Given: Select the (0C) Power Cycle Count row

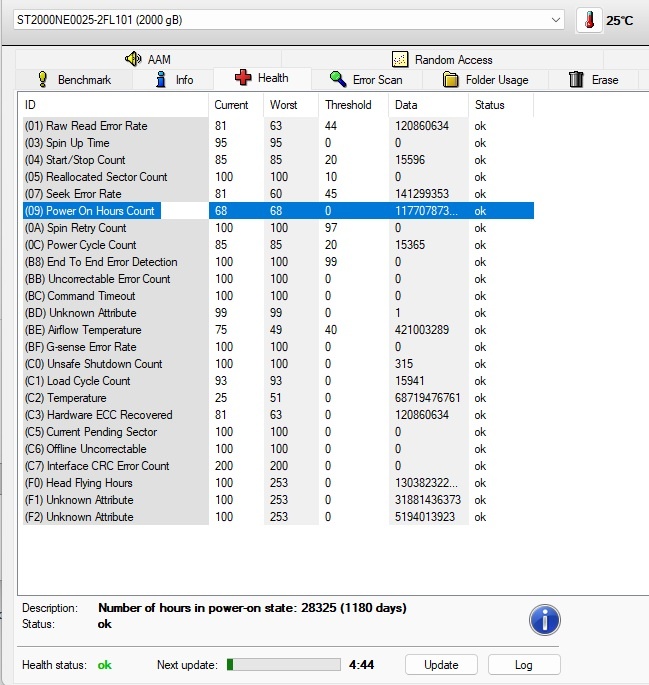Looking at the screenshot, I should coord(278,245).
